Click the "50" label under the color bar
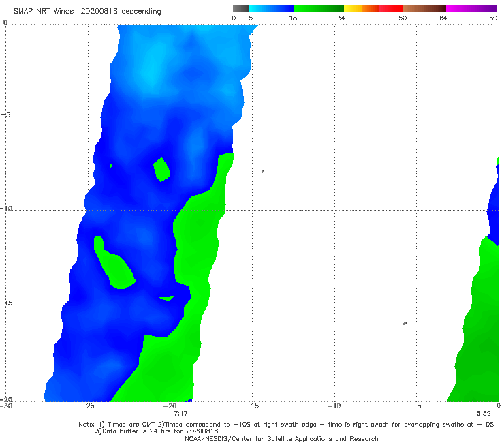This screenshot has width=504, height=443. click(x=403, y=18)
